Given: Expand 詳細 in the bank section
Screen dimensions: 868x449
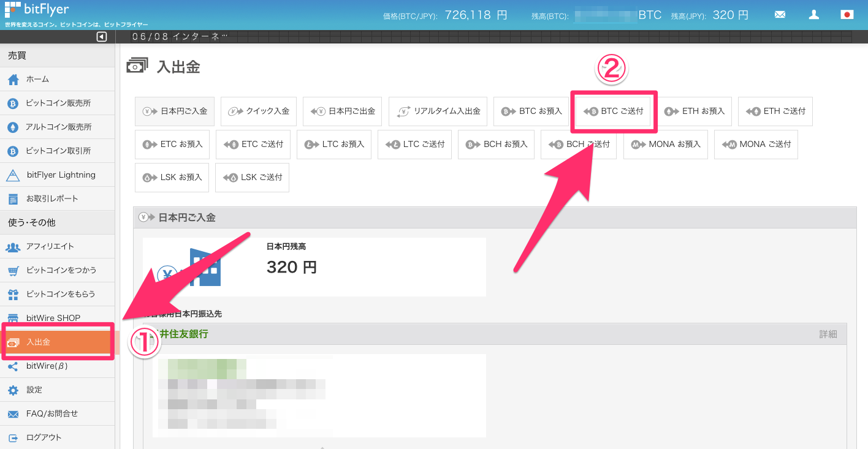Looking at the screenshot, I should (828, 334).
